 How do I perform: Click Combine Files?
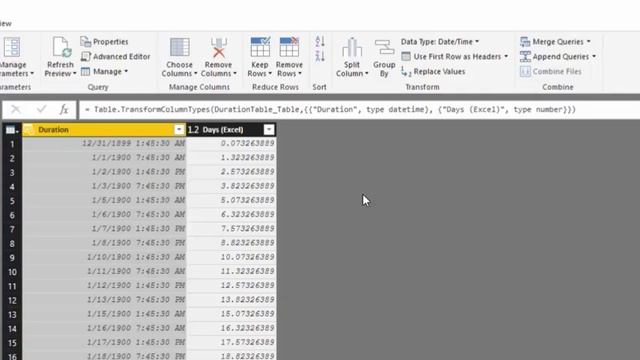pos(551,71)
